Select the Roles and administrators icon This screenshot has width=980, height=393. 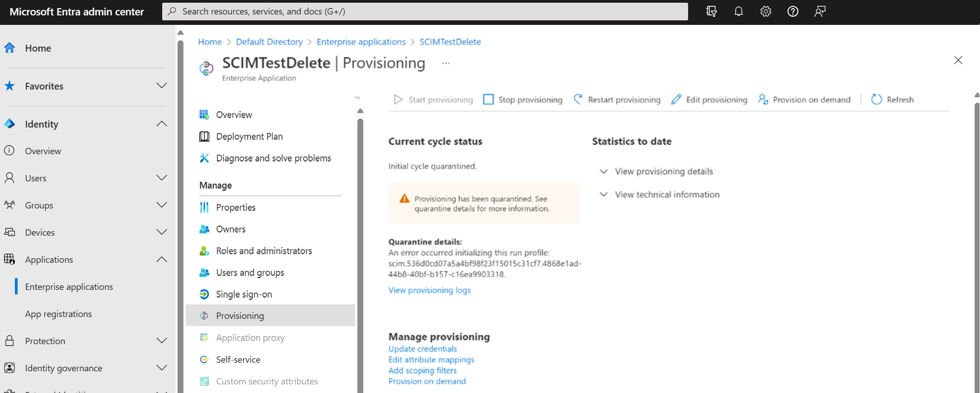pyautogui.click(x=205, y=251)
